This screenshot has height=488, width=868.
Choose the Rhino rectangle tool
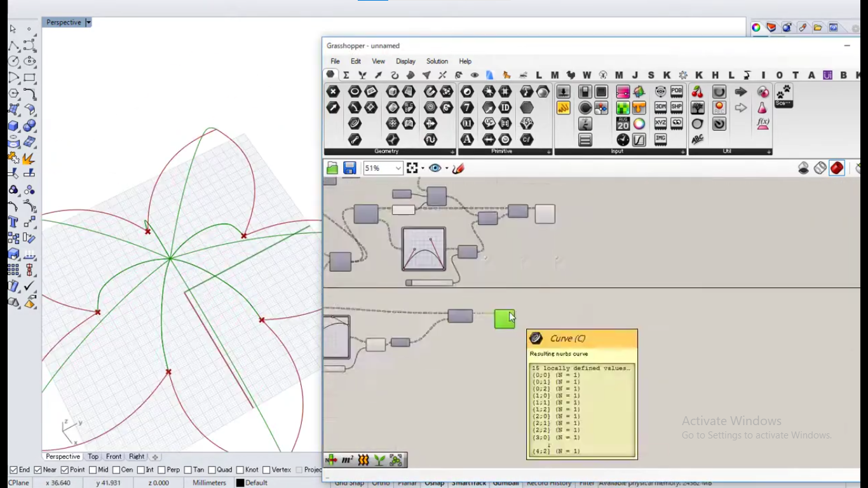(x=30, y=78)
